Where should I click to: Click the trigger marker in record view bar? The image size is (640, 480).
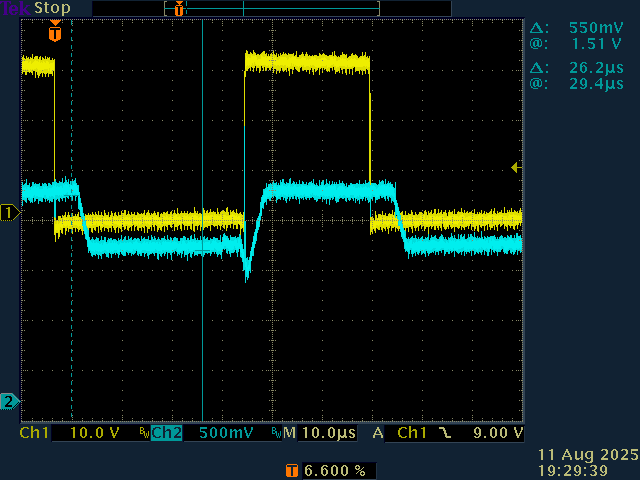179,9
